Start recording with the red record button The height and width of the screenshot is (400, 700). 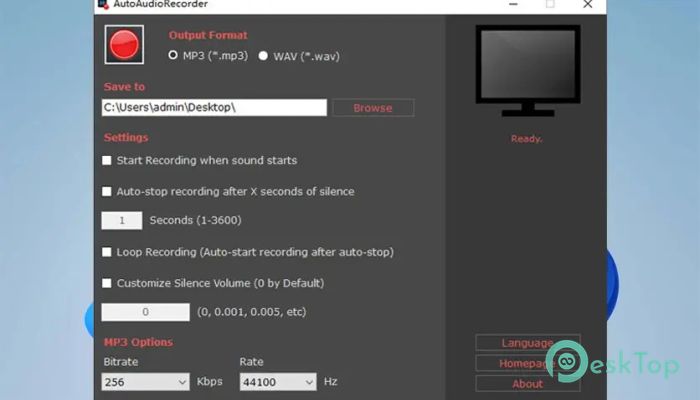tap(124, 45)
